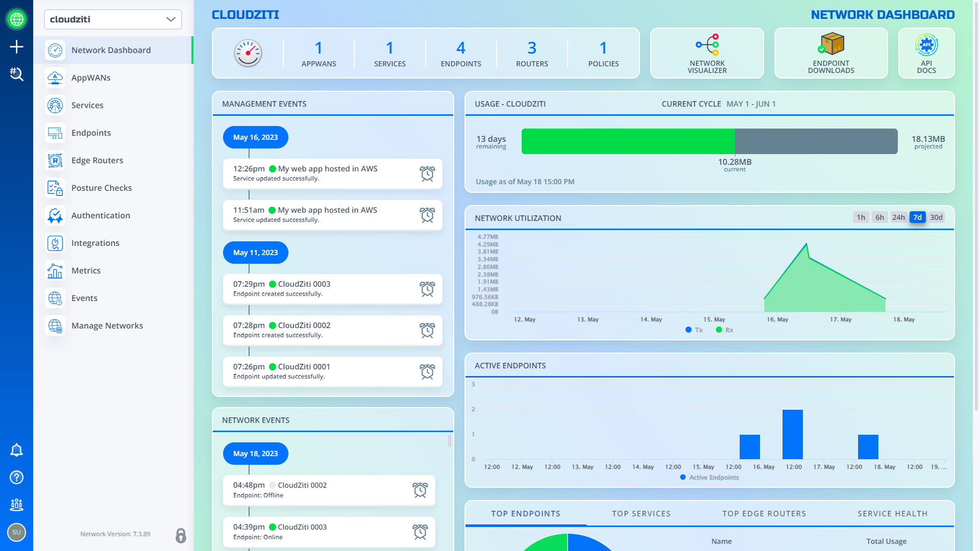980x551 pixels.
Task: Toggle Active Endpoints legend series
Action: point(709,478)
